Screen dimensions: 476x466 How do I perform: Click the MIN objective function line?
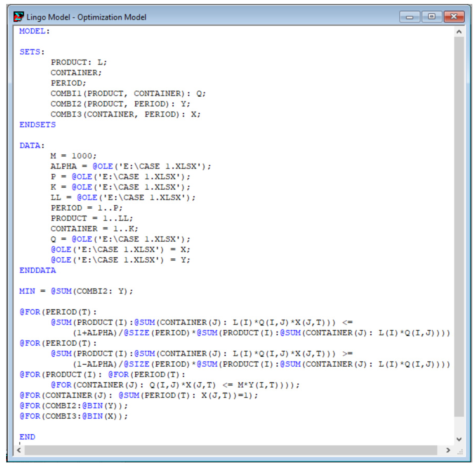click(76, 291)
